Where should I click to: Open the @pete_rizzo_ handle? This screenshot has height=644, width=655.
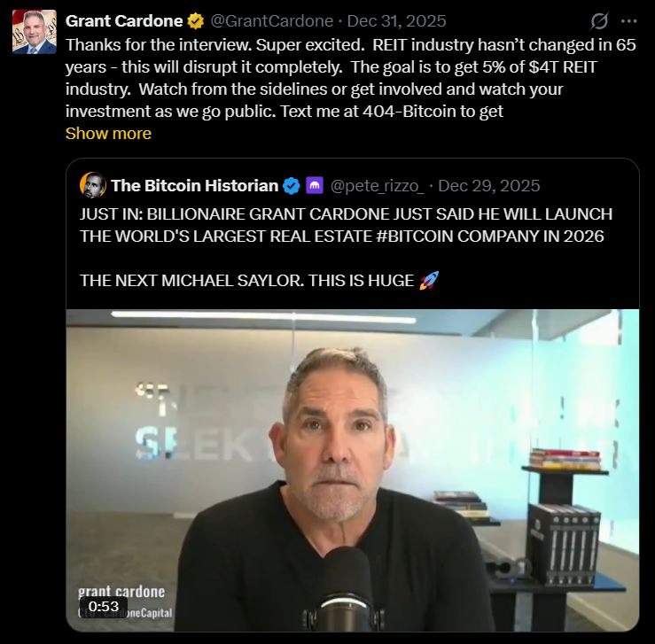[378, 186]
